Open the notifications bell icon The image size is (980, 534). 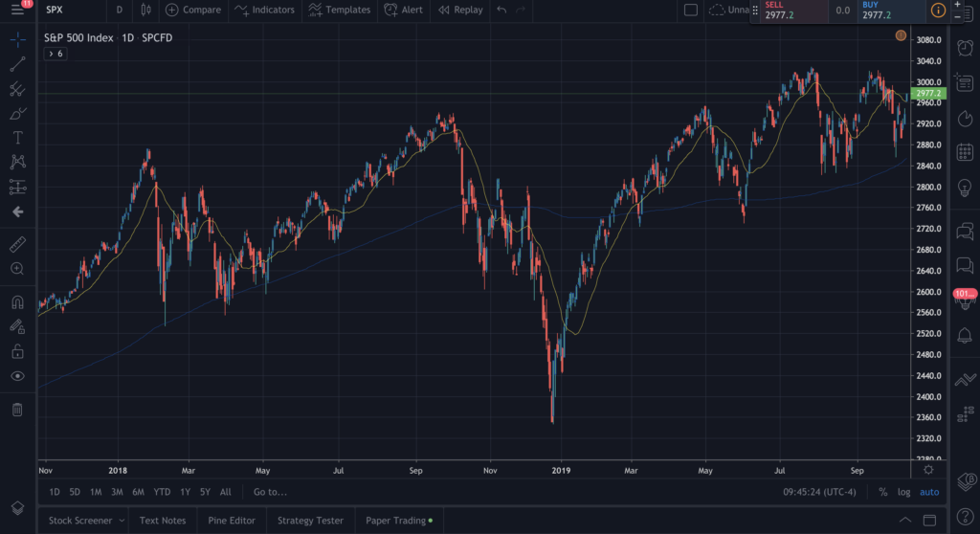click(x=965, y=337)
